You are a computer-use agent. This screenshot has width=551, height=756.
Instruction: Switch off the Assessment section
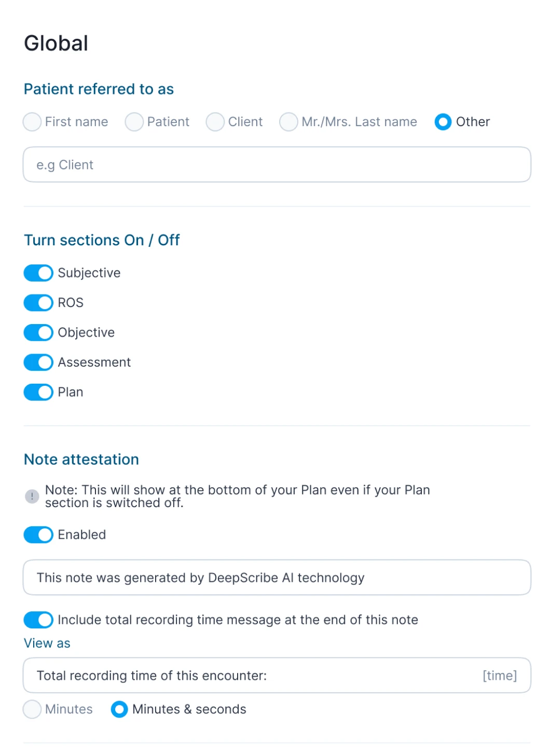[x=38, y=362]
